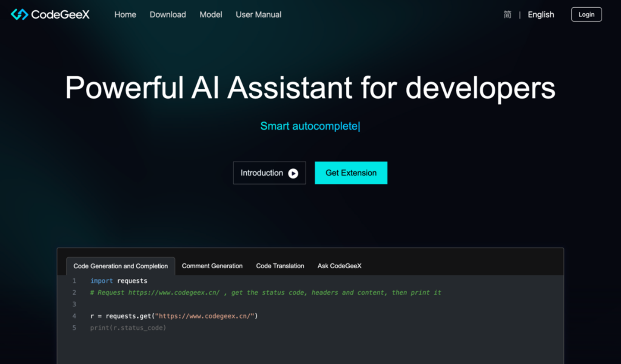Screen dimensions: 621x364
Task: Show the Ask CodeGeeX tab
Action: click(x=339, y=266)
